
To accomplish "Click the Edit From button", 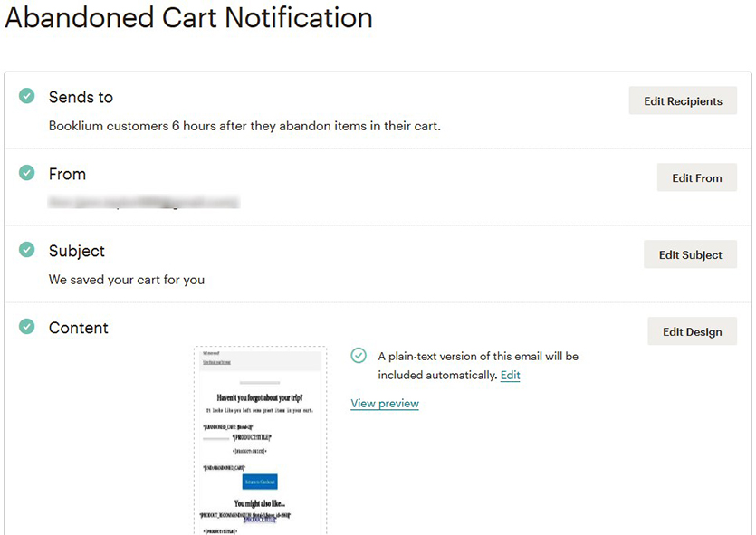I will click(696, 177).
